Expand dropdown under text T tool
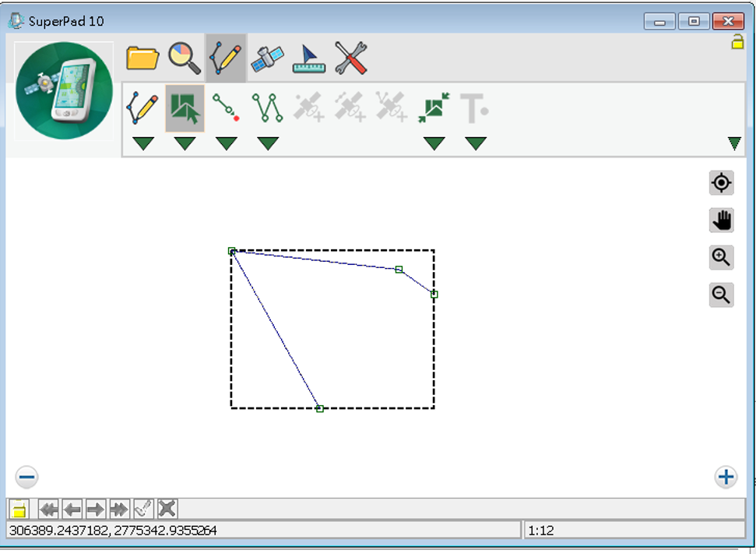The height and width of the screenshot is (554, 756). 476,143
